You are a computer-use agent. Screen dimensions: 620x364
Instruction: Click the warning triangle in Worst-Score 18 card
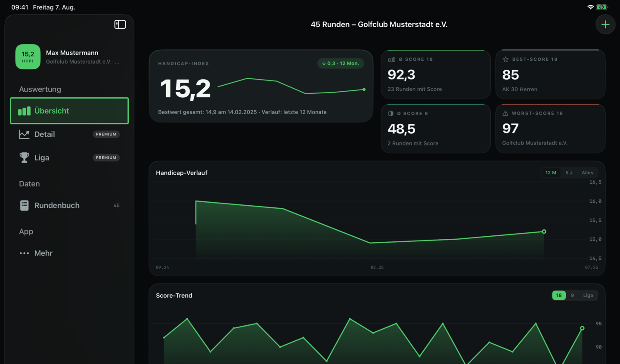pyautogui.click(x=505, y=113)
